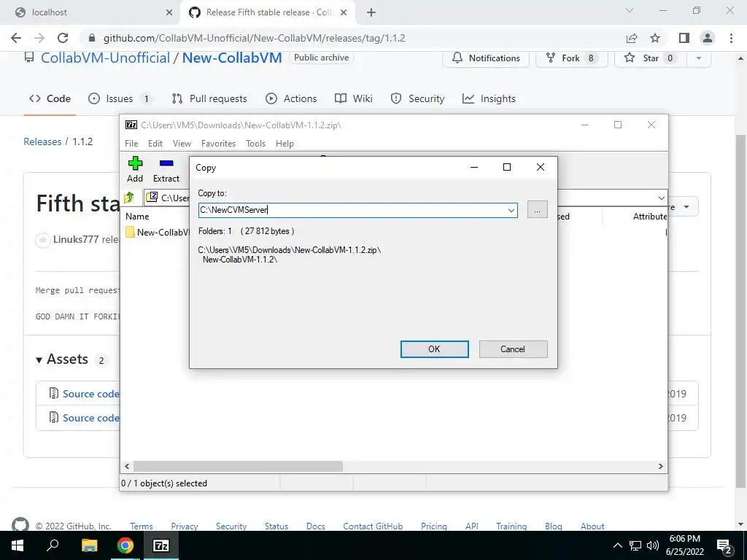The image size is (747, 560).
Task: Click the Star button on the repo
Action: pyautogui.click(x=651, y=58)
